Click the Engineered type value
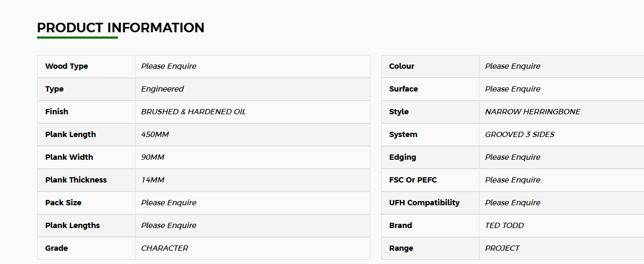The width and height of the screenshot is (644, 264). coord(162,89)
